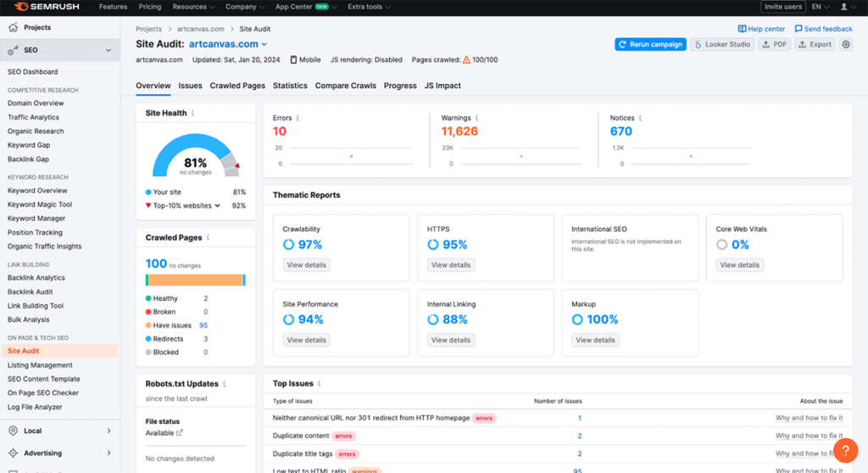Expand the Local sidebar section
Screen dimensions: 868x473
point(108,431)
